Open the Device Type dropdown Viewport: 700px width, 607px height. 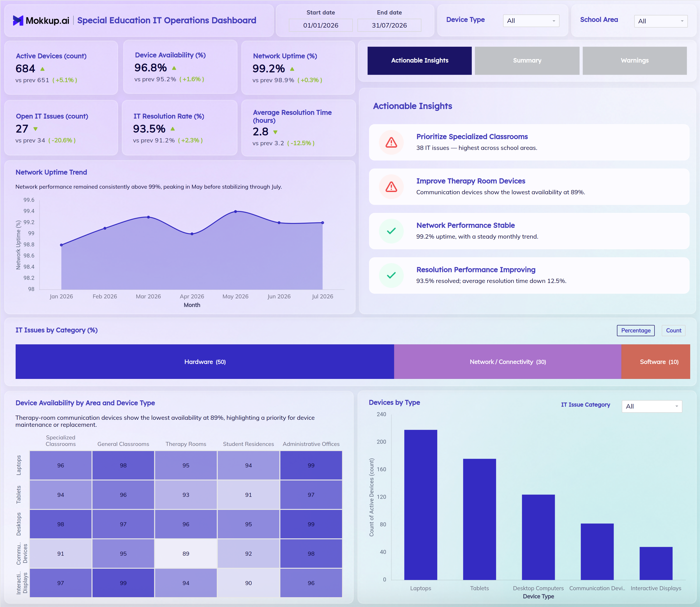(531, 21)
